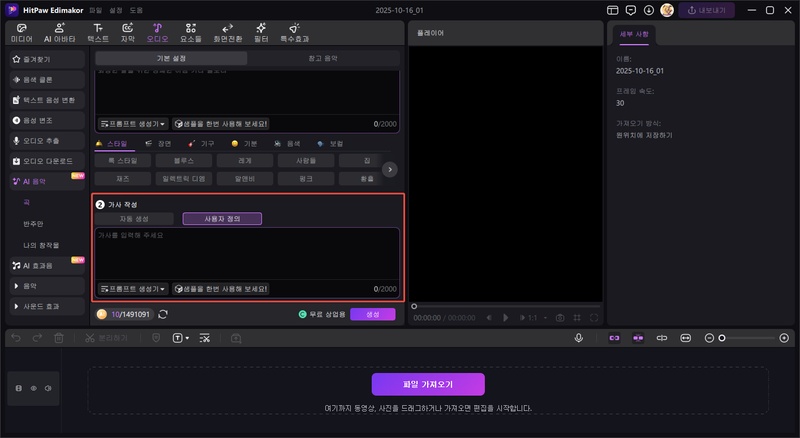
Task: Open the 텍스트 (Text) tool tab
Action: pyautogui.click(x=98, y=32)
